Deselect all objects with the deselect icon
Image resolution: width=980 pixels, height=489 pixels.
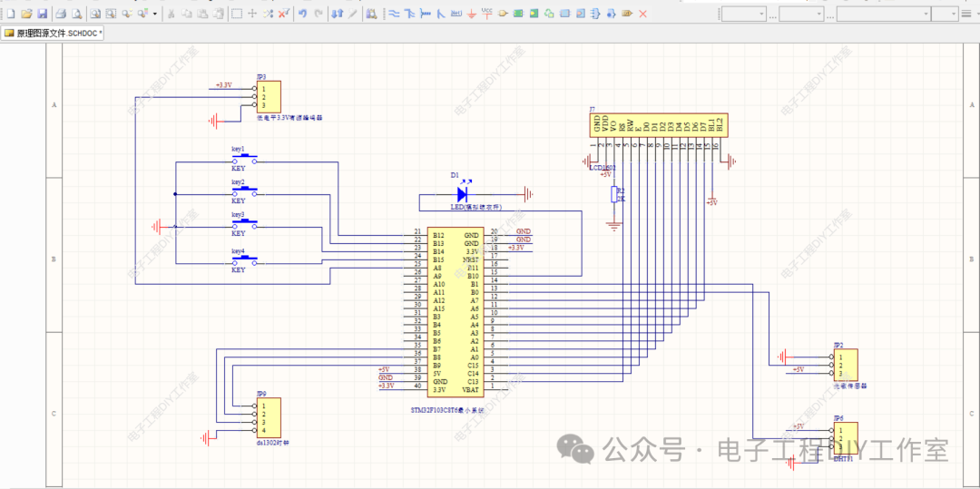tap(268, 13)
